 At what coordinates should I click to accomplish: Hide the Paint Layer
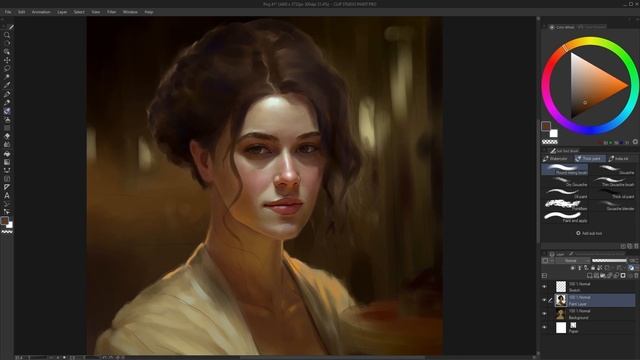click(x=544, y=300)
